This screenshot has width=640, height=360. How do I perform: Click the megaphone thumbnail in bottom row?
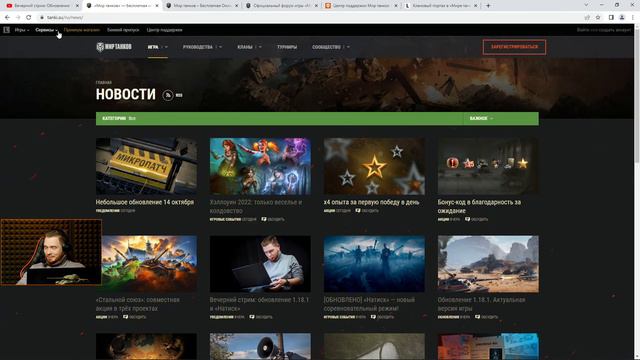point(260,347)
